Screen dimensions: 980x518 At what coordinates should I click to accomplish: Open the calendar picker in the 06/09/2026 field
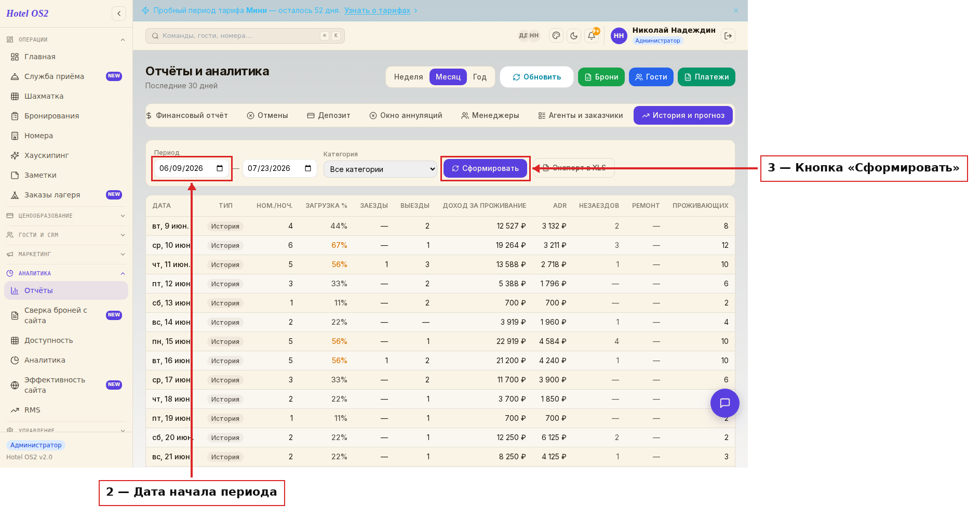pyautogui.click(x=220, y=168)
